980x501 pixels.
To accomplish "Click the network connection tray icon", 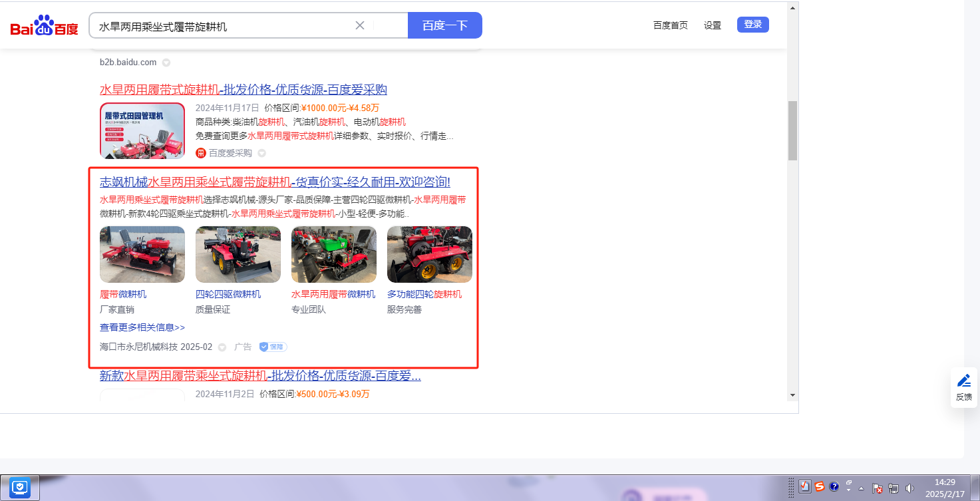I will point(894,488).
